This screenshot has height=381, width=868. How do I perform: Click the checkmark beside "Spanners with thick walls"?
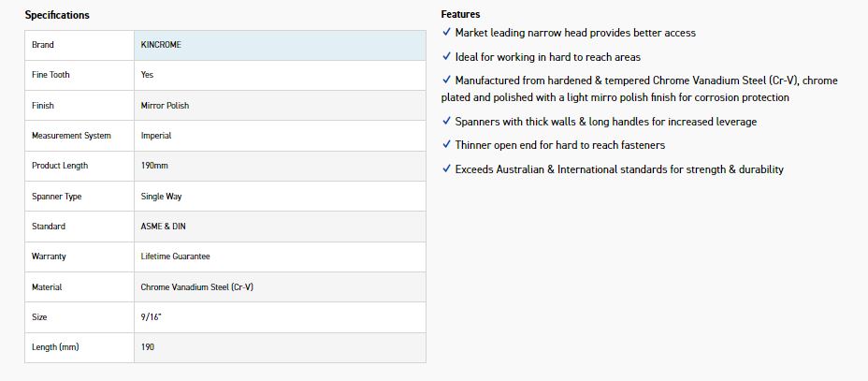click(x=446, y=122)
